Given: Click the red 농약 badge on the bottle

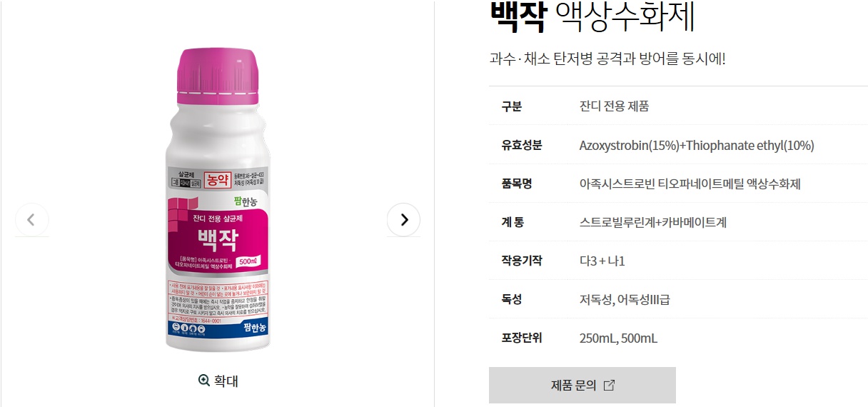Looking at the screenshot, I should click(x=218, y=180).
